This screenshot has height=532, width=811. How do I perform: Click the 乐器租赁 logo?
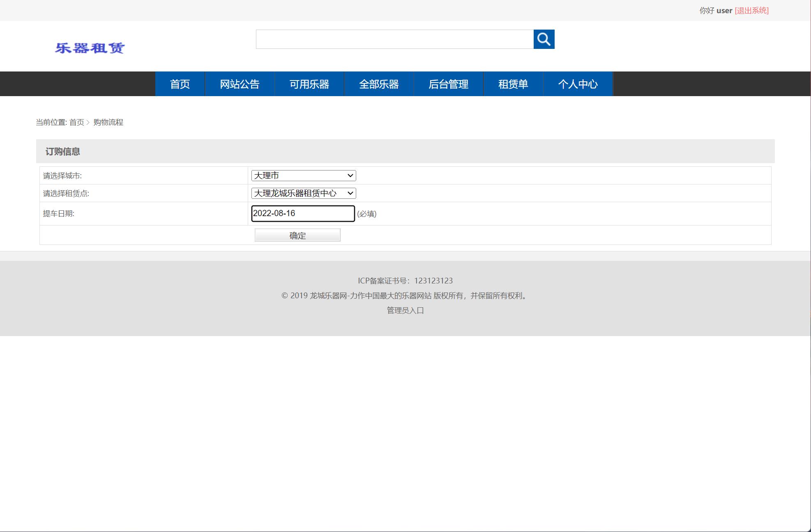click(91, 47)
